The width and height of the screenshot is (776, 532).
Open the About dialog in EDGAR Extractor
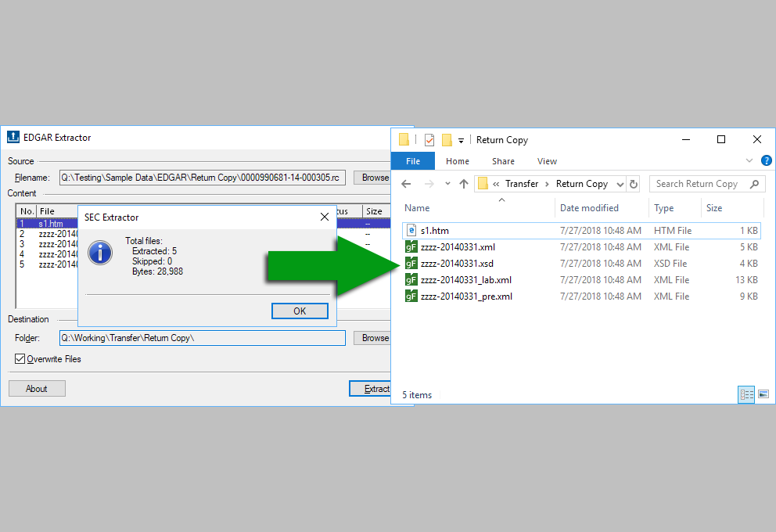[37, 389]
